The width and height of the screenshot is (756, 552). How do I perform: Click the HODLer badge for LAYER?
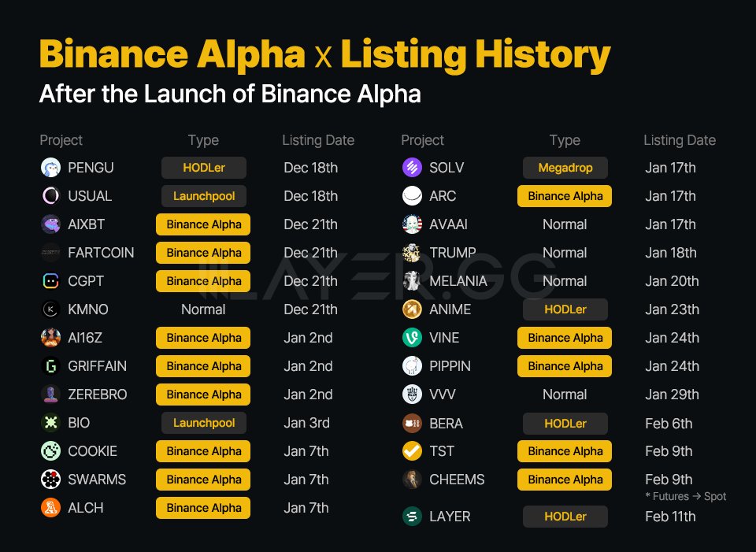[565, 517]
